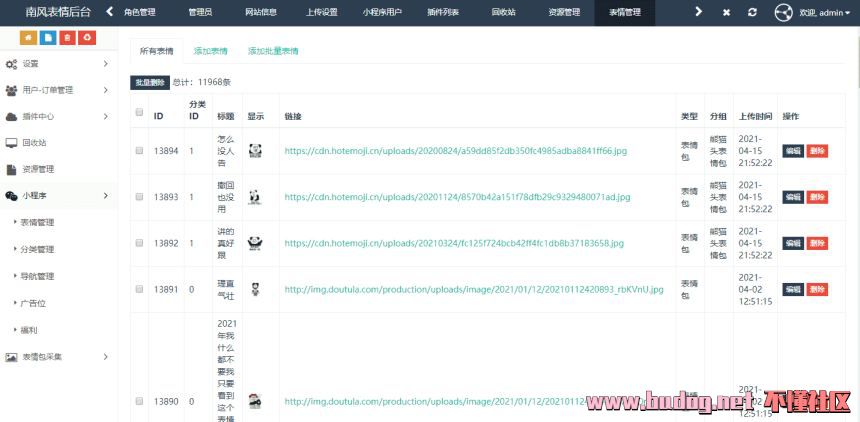
Task: Click the orange home shortcut icon
Action: click(28, 37)
